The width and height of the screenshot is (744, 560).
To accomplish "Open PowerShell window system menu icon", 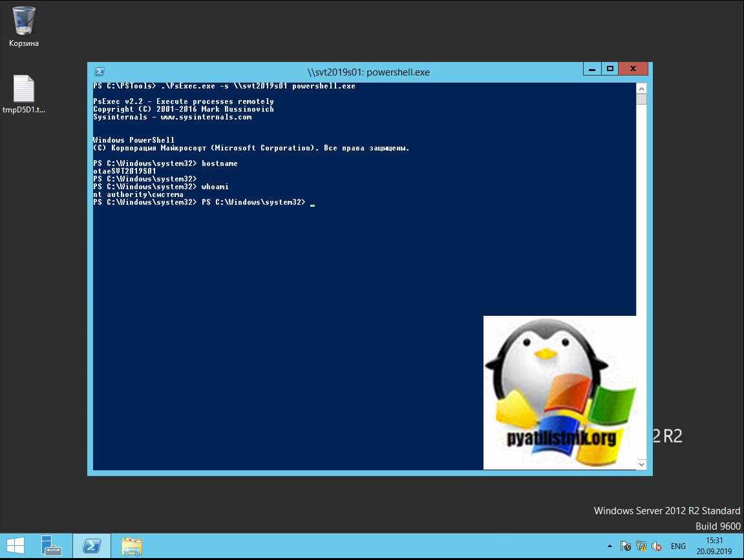I will pyautogui.click(x=100, y=72).
